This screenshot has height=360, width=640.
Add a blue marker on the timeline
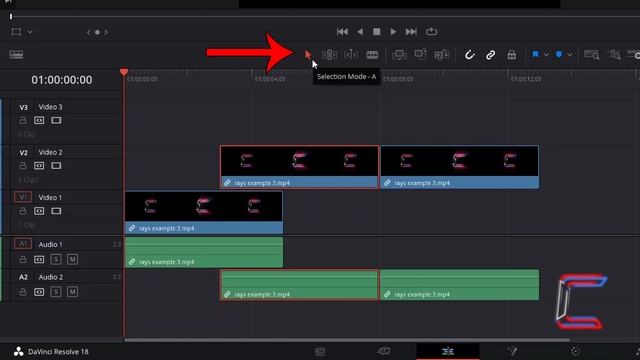559,54
